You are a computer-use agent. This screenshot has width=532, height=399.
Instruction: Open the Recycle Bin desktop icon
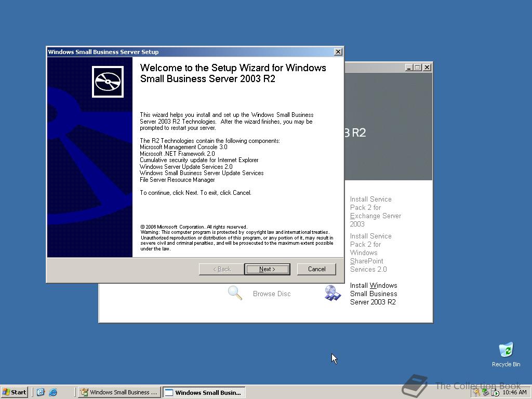506,354
